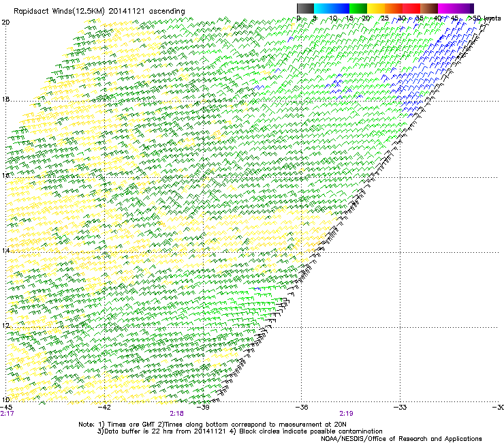Screen dimensions: 504x443
Task: Click the title 'Rapidsact Winds(12.5KM) 20141121 ascending'
Action: [99, 12]
